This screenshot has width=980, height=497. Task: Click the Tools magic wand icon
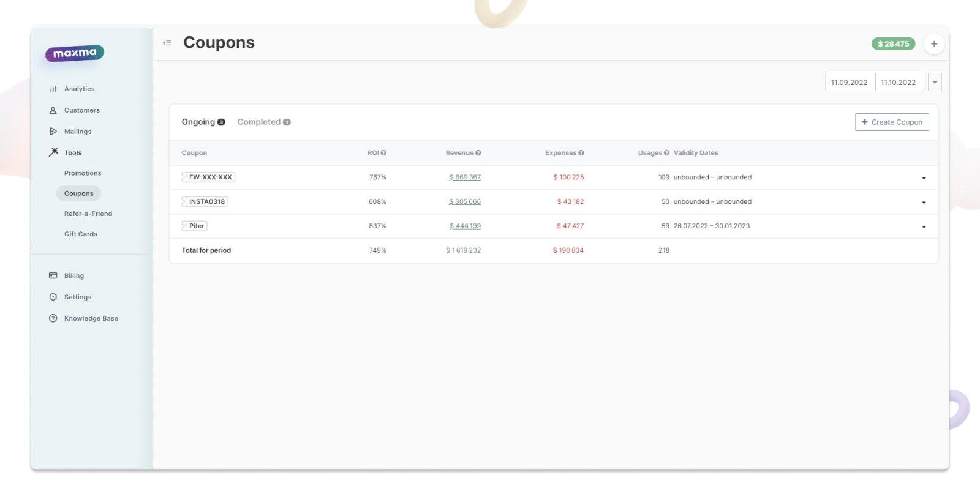coord(53,152)
